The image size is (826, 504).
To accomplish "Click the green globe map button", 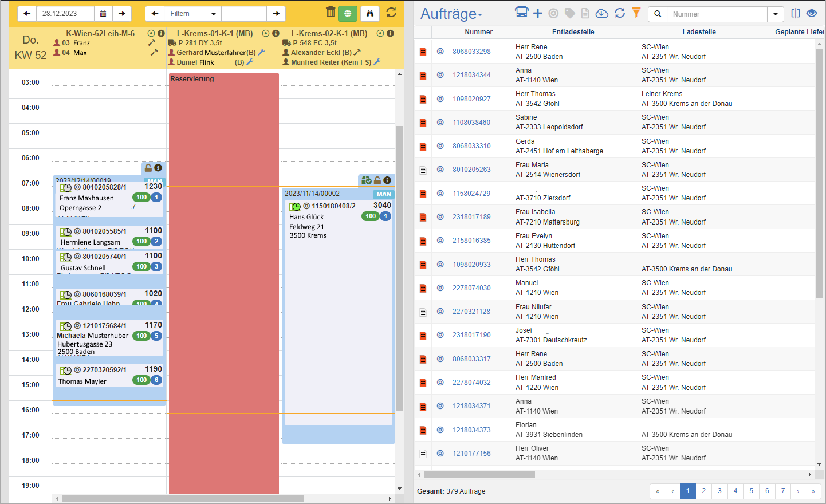I will click(x=348, y=13).
